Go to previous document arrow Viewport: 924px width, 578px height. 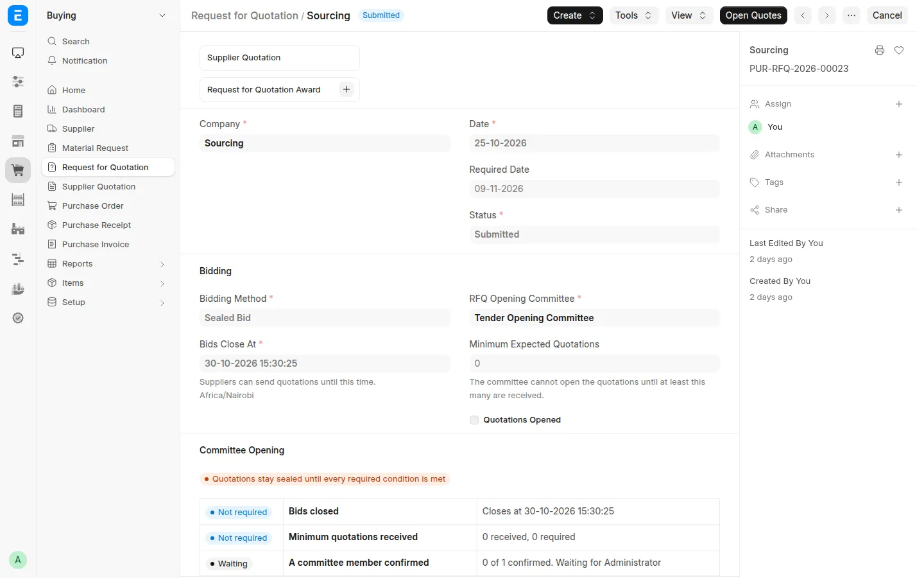click(803, 15)
